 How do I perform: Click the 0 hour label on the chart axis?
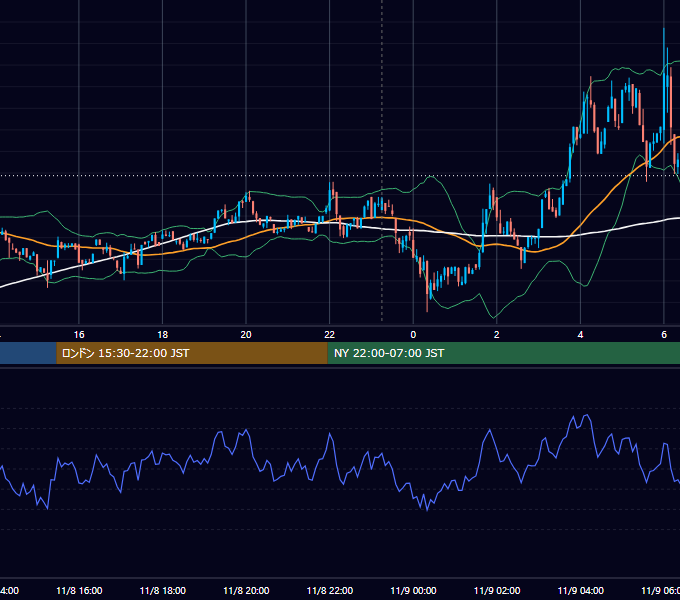pyautogui.click(x=413, y=335)
